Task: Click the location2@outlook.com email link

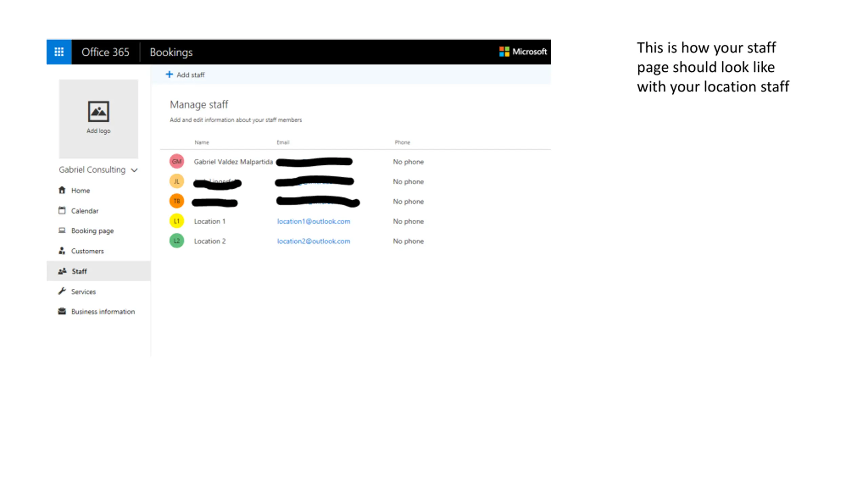Action: coord(314,241)
